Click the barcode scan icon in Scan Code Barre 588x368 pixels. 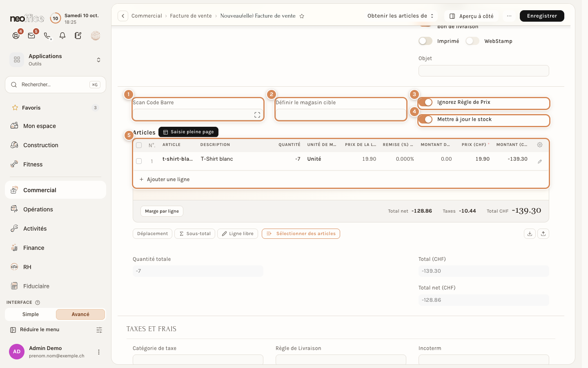click(x=257, y=115)
